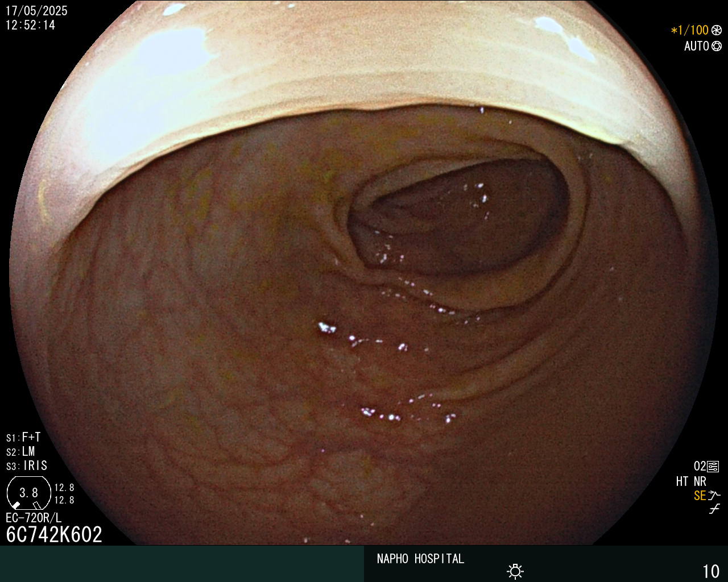728x582 pixels.
Task: Click the NAPHO HOSPITAL label
Action: [x=420, y=559]
